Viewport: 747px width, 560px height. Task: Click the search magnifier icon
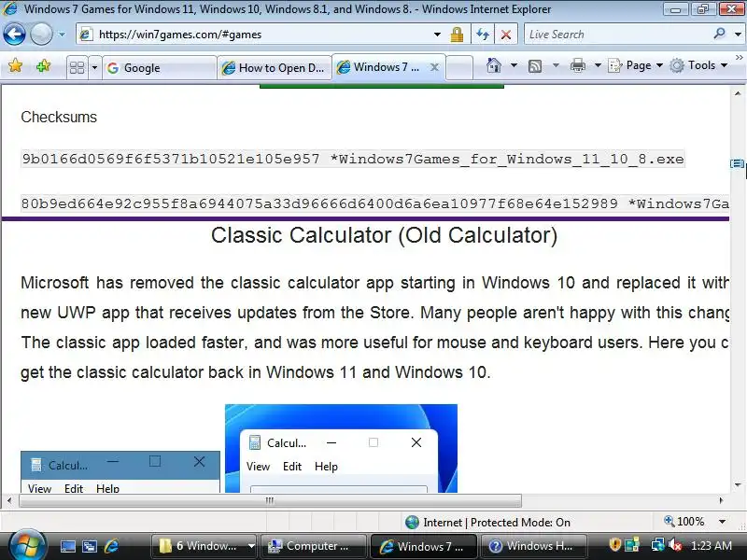click(719, 34)
